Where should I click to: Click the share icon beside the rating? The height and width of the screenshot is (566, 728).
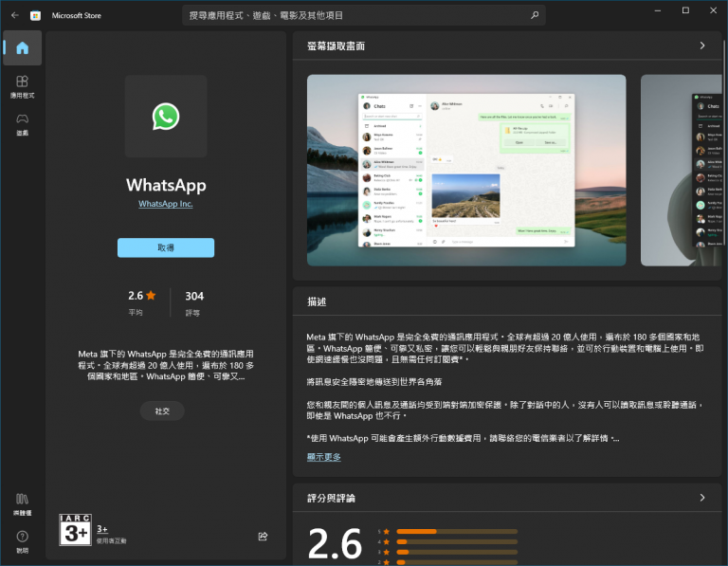click(x=263, y=537)
